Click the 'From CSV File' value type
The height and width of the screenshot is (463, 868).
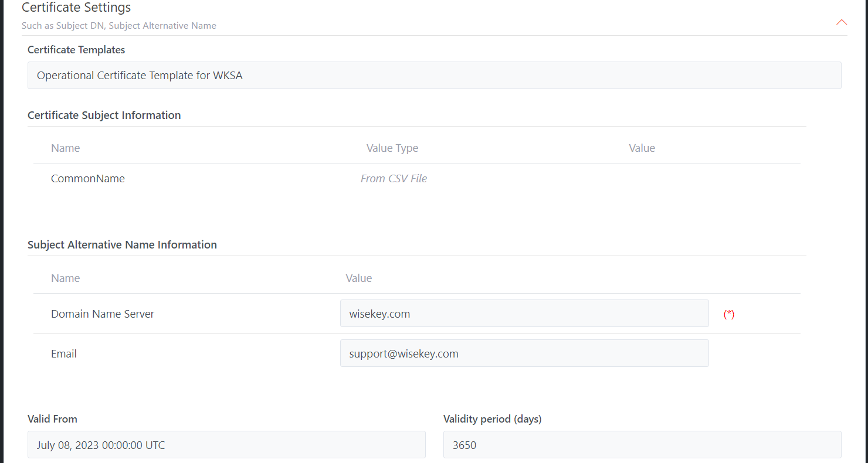click(394, 179)
